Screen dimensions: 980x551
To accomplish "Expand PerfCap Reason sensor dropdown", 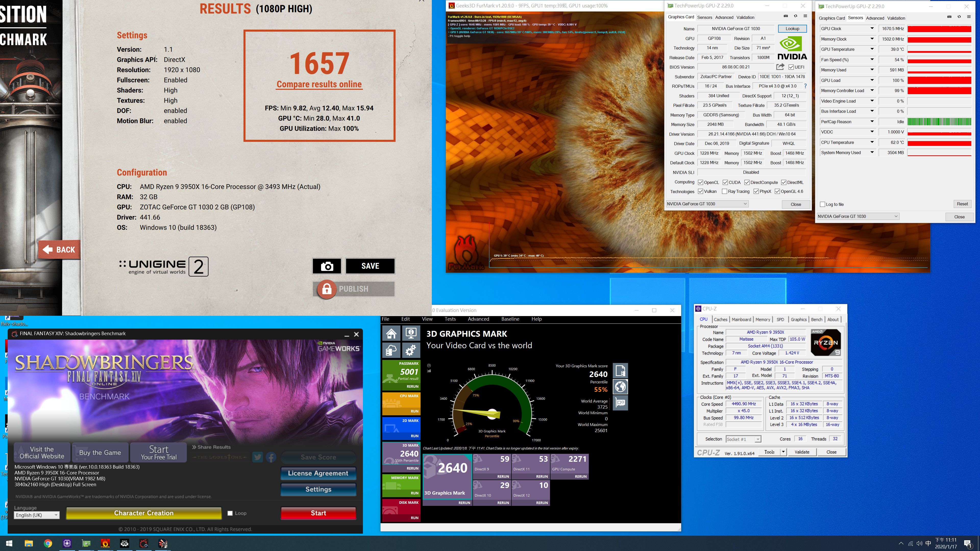I will tap(872, 122).
